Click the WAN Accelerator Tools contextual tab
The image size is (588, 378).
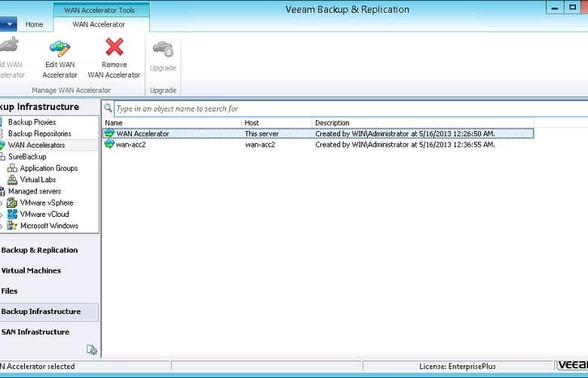(100, 10)
